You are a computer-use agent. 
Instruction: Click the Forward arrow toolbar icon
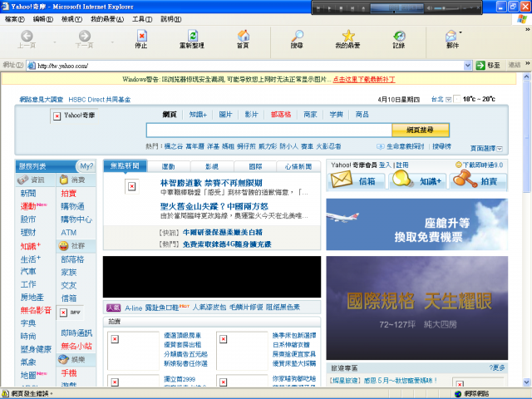pyautogui.click(x=85, y=36)
